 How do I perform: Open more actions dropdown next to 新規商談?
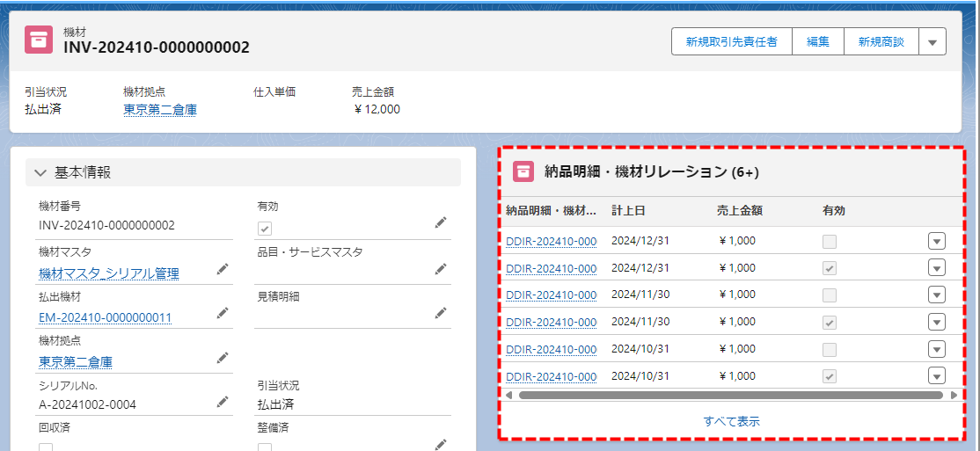click(x=932, y=41)
